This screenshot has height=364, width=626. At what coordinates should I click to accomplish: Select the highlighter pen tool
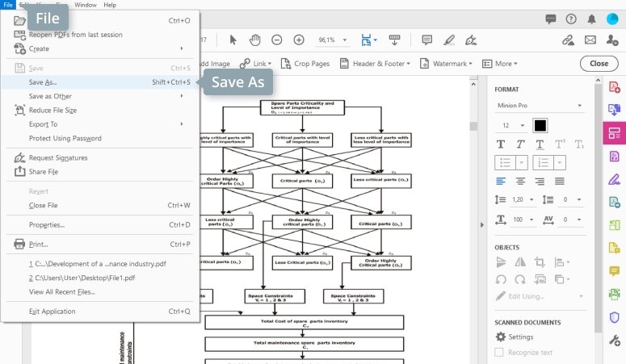(x=449, y=40)
